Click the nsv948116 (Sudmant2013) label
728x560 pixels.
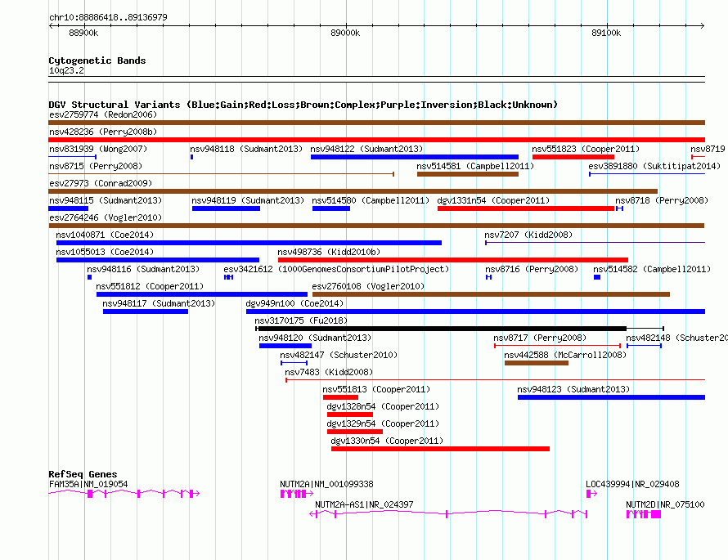pos(143,269)
